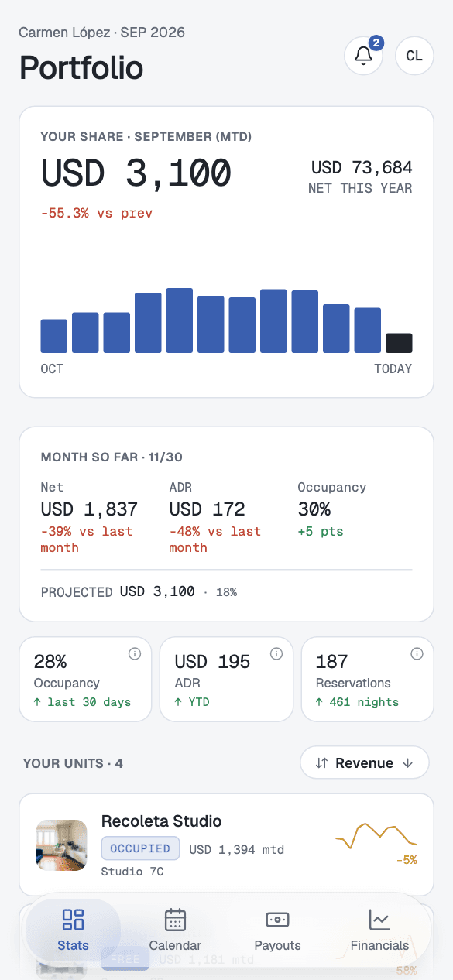The width and height of the screenshot is (453, 980).
Task: Tap the Recoleta Studio thumbnail photo
Action: coord(61,845)
